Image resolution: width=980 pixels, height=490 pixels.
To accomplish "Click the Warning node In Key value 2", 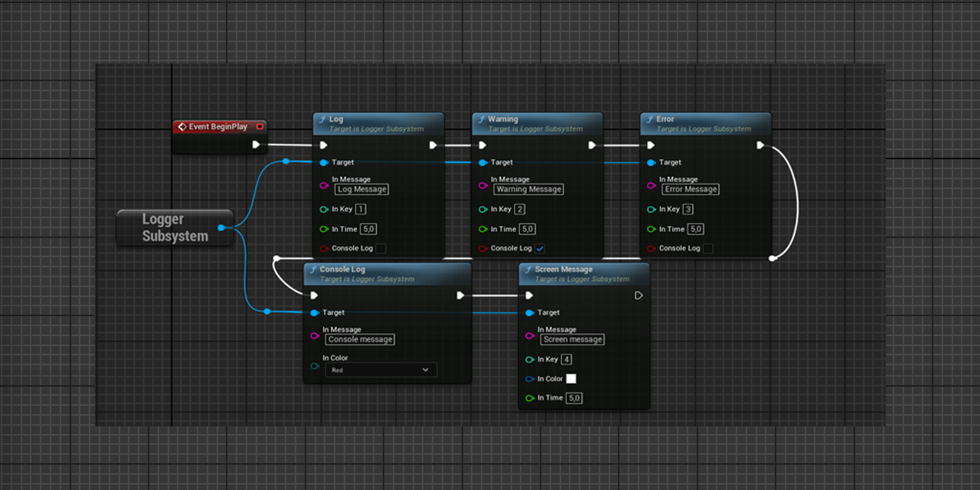I will click(x=520, y=209).
